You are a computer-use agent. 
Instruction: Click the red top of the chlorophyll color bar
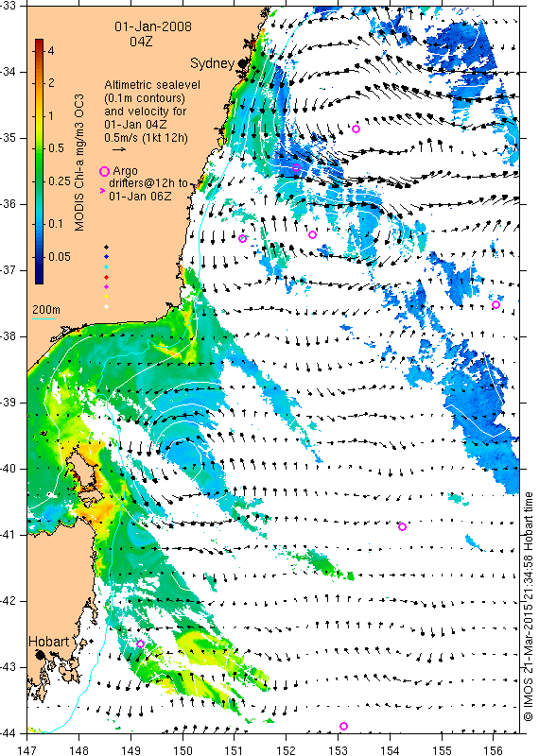(x=40, y=43)
